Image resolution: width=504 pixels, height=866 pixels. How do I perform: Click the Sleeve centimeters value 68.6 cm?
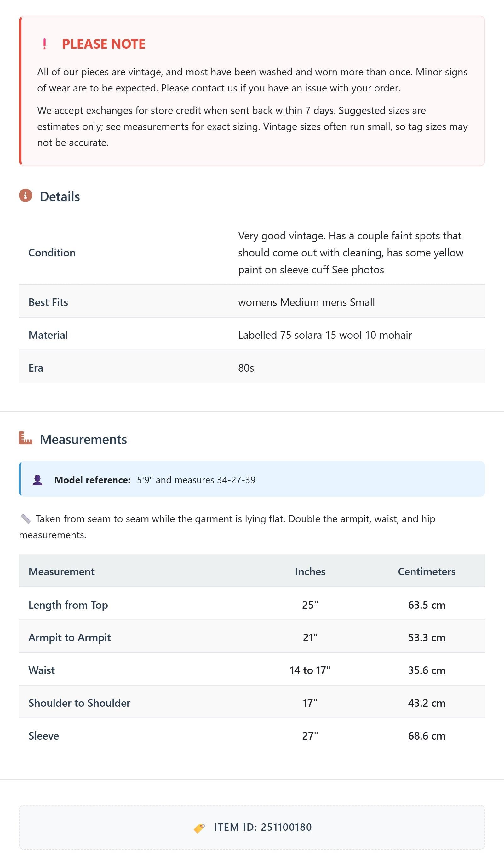point(427,736)
